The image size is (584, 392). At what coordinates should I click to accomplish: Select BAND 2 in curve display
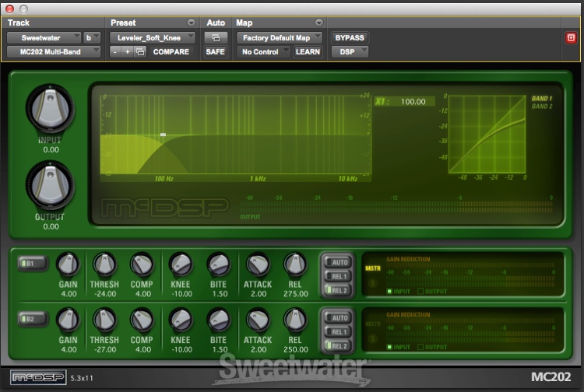coord(541,107)
